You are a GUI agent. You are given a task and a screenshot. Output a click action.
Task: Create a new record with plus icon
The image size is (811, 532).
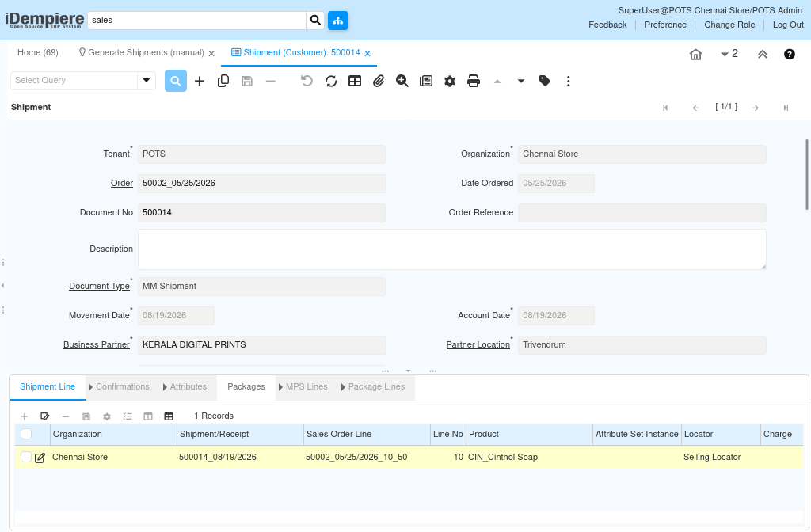pyautogui.click(x=200, y=81)
